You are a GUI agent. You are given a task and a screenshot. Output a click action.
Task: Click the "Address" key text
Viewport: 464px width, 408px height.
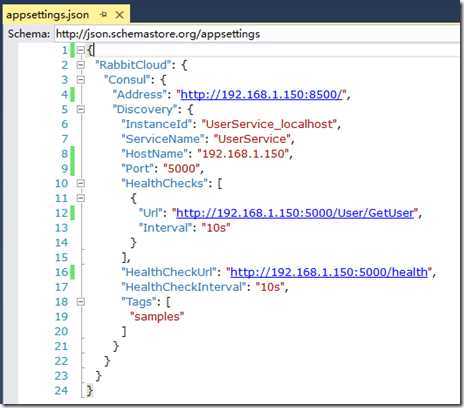tap(140, 95)
